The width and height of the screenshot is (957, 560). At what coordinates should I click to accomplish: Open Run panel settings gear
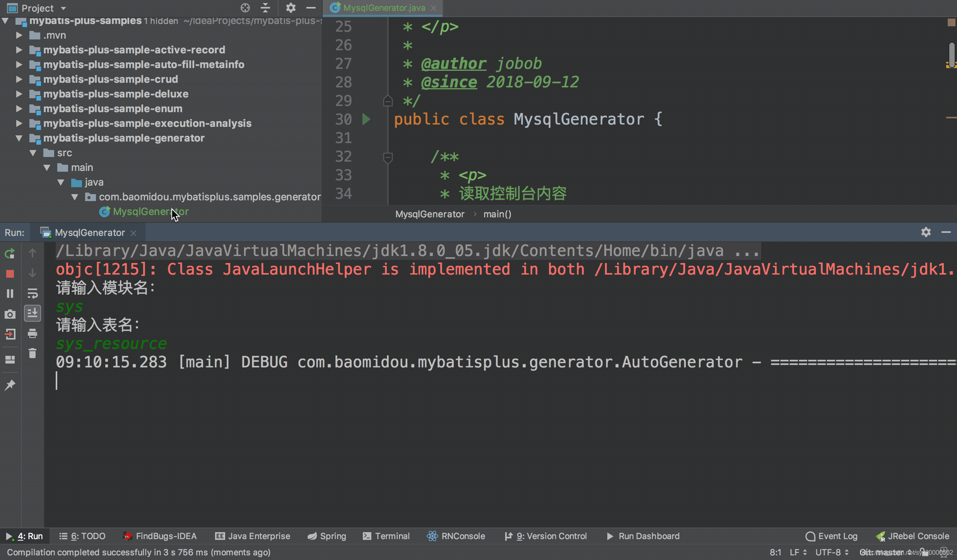pos(926,232)
